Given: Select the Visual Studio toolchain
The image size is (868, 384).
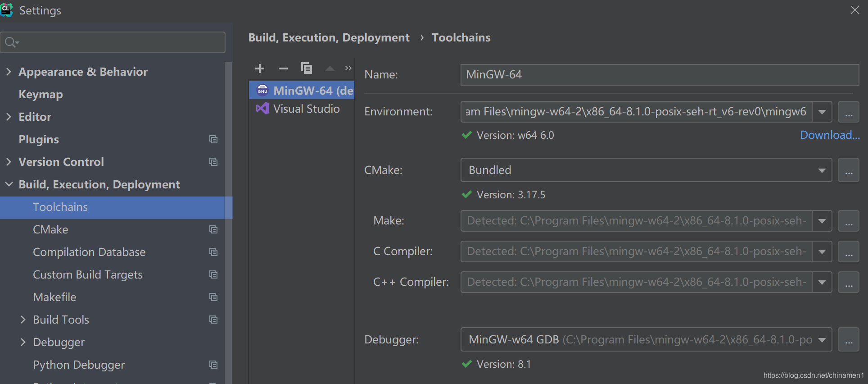Looking at the screenshot, I should pos(302,109).
